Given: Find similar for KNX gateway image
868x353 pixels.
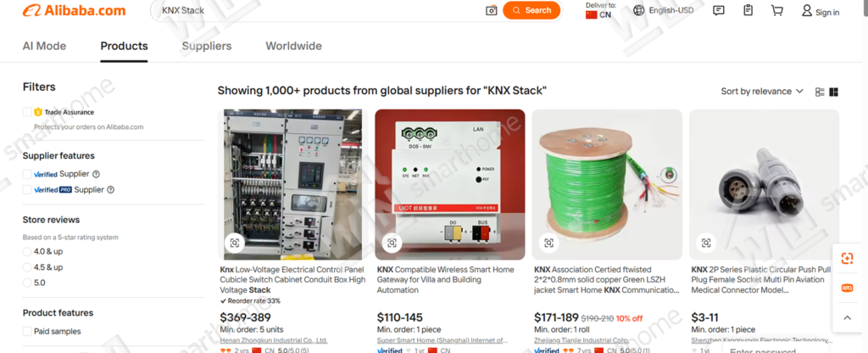Looking at the screenshot, I should pos(392,243).
